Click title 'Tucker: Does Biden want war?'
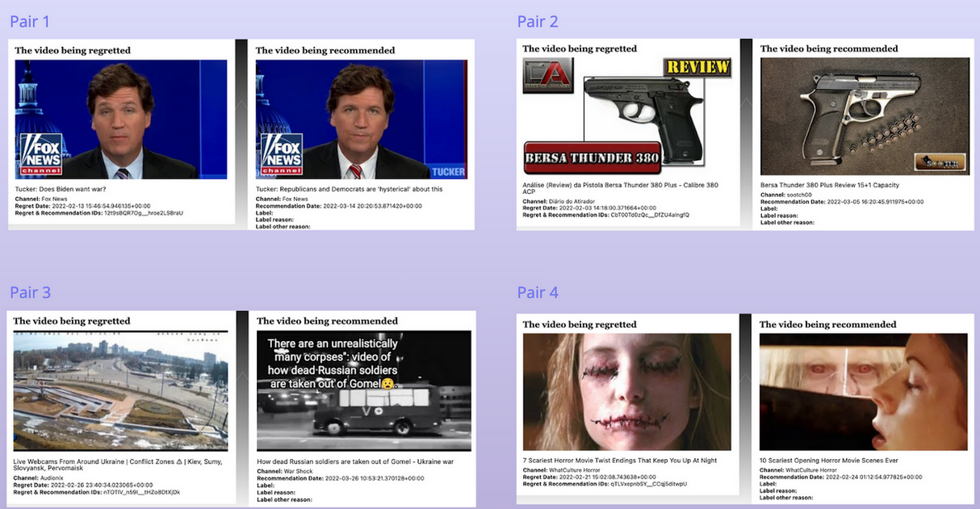The width and height of the screenshot is (980, 509). click(61, 189)
